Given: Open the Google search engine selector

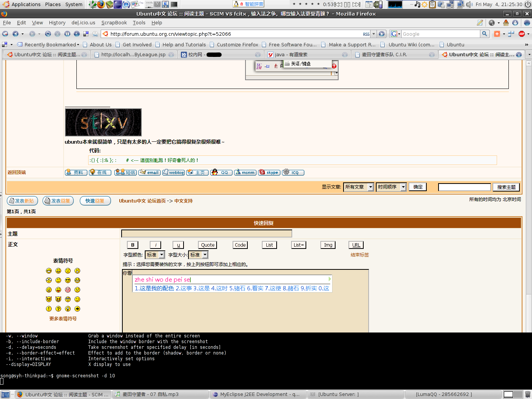Looking at the screenshot, I should coord(396,34).
